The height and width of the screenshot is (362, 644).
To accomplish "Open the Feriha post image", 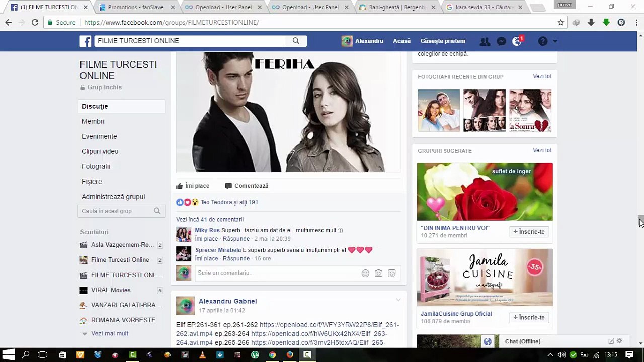I will tap(288, 112).
